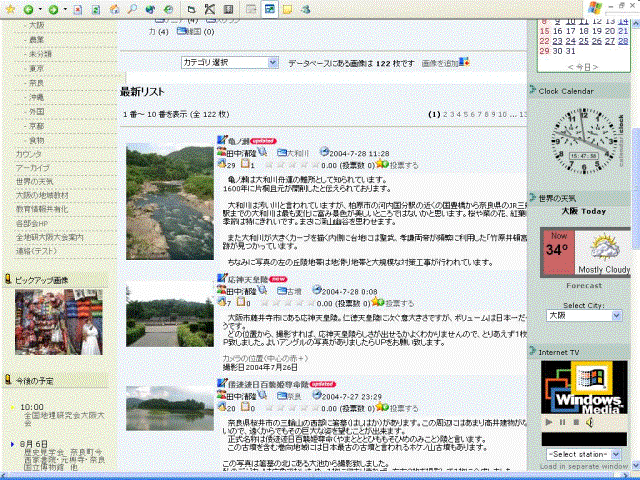The image size is (640, 480).
Task: Click the < 今日 > link under the calendar
Action: 583,67
